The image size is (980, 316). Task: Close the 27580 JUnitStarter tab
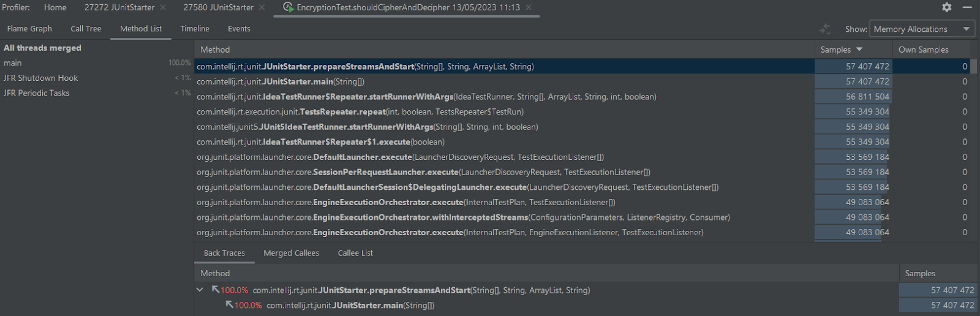[x=262, y=7]
